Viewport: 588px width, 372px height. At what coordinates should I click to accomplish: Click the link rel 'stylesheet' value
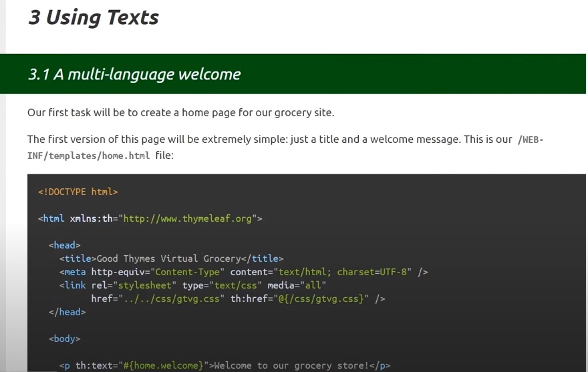click(x=145, y=285)
